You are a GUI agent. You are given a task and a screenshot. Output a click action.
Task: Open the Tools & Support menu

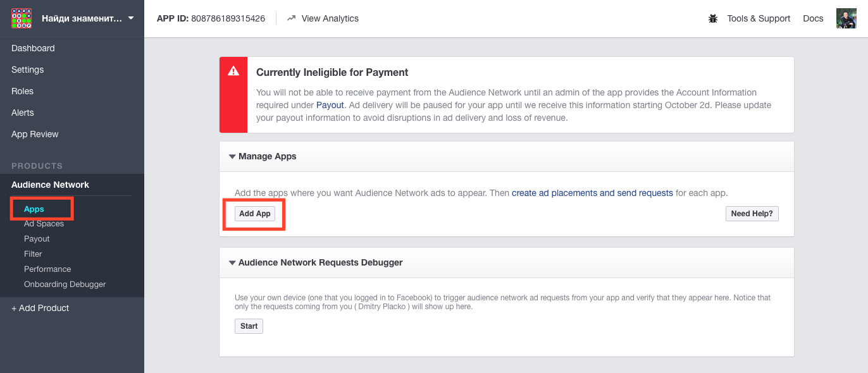pyautogui.click(x=759, y=18)
